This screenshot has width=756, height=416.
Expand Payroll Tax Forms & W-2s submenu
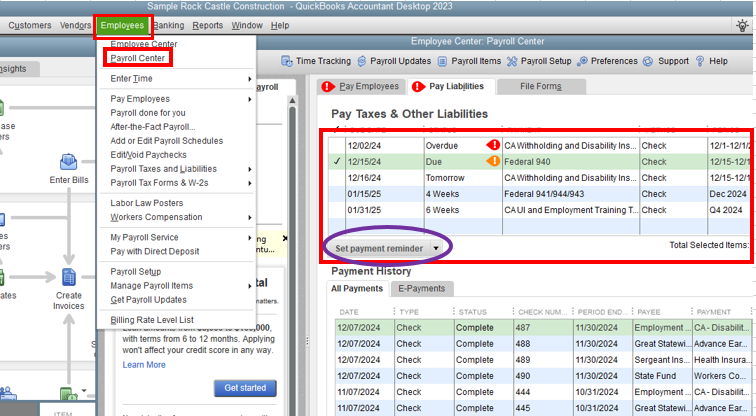point(250,183)
